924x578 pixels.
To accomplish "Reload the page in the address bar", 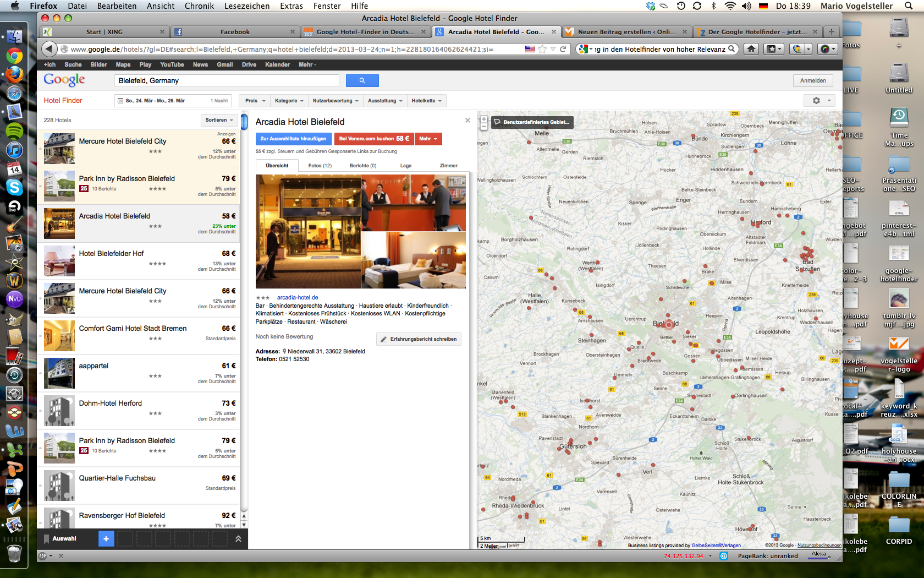I will pos(563,49).
